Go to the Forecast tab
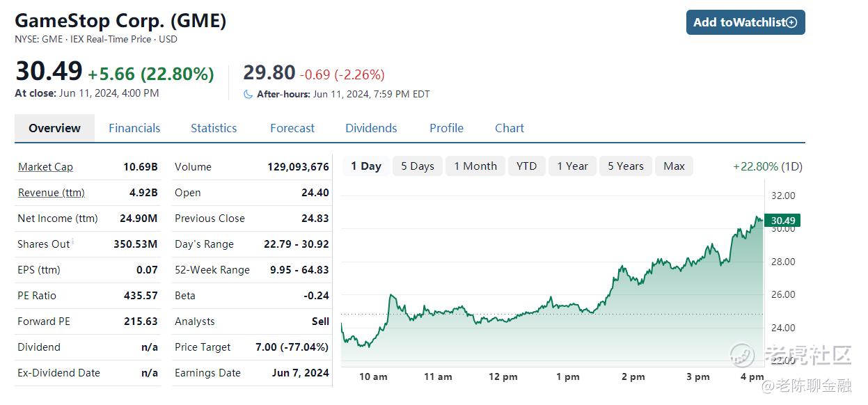 click(x=292, y=128)
